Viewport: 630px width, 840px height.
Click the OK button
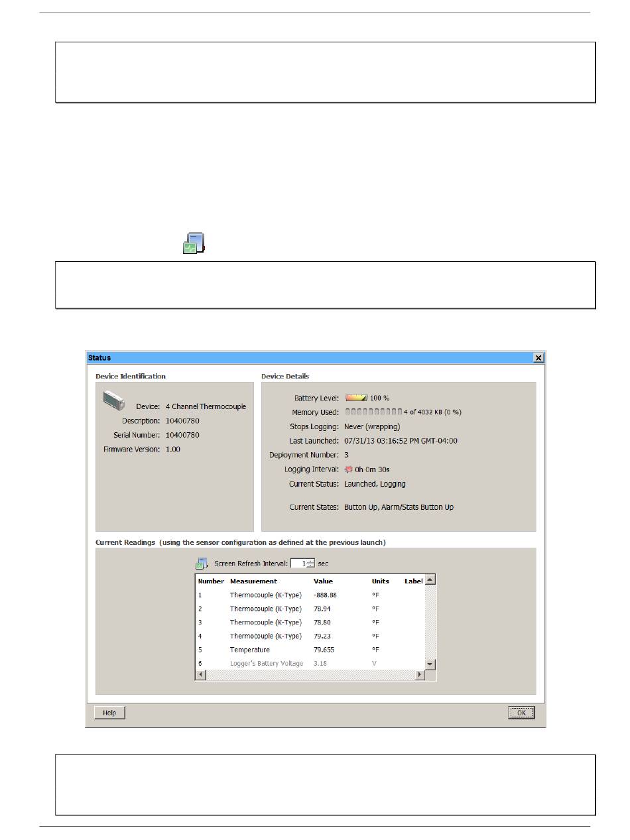click(521, 713)
